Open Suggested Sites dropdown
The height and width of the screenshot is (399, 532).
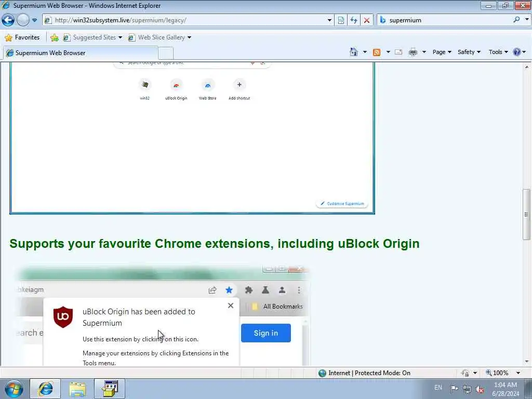[92, 37]
